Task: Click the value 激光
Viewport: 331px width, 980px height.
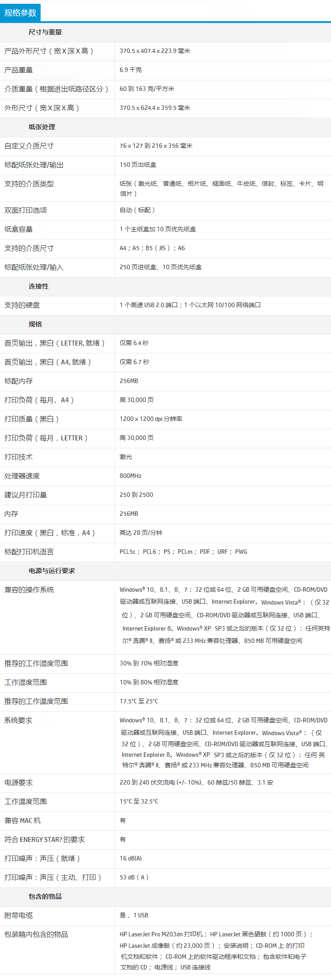Action: (126, 457)
